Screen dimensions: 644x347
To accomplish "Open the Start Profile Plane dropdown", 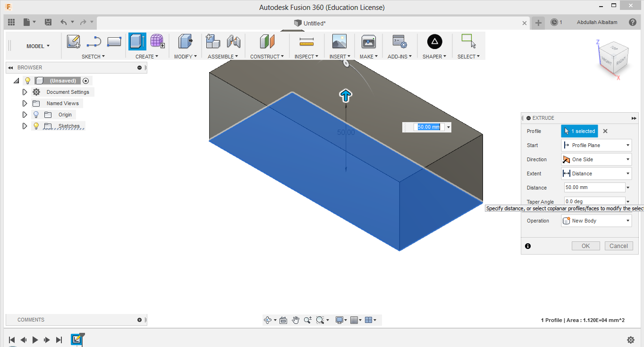I will pyautogui.click(x=596, y=145).
